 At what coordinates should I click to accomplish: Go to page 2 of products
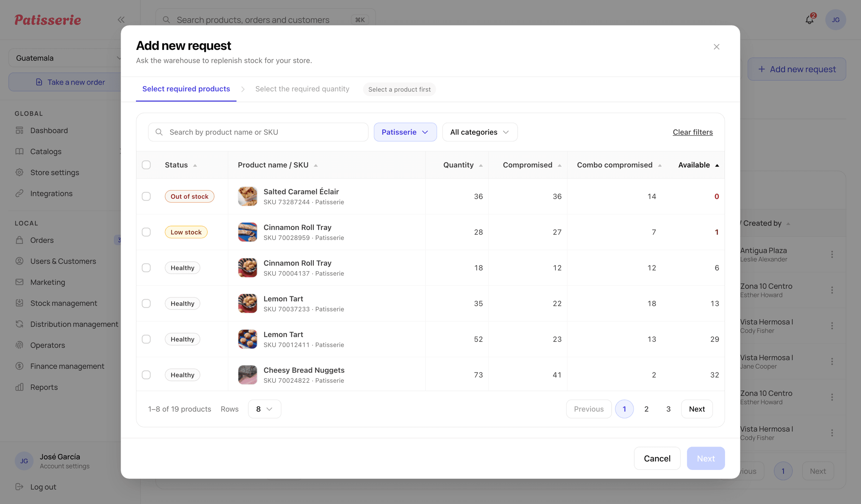click(646, 409)
